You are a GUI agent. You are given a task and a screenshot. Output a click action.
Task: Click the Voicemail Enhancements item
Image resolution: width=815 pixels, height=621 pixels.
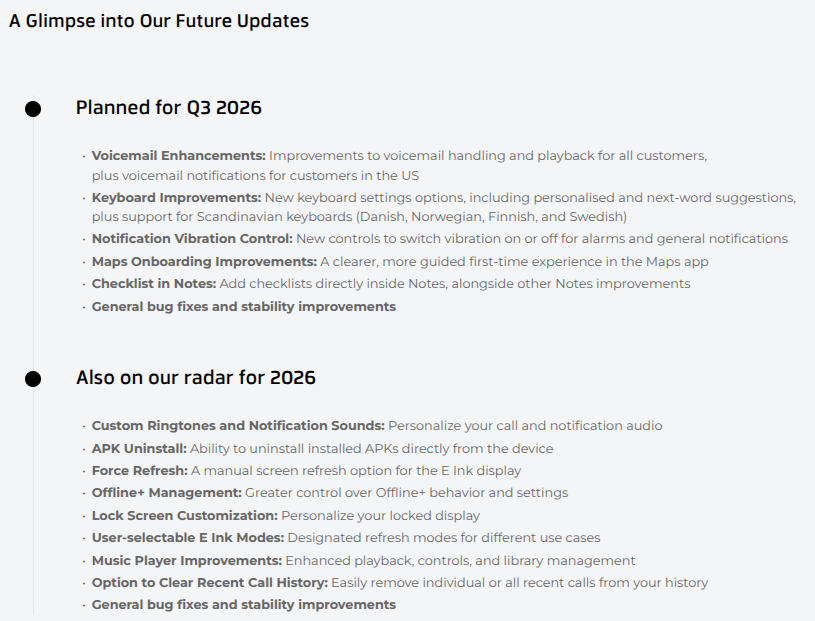pos(399,165)
